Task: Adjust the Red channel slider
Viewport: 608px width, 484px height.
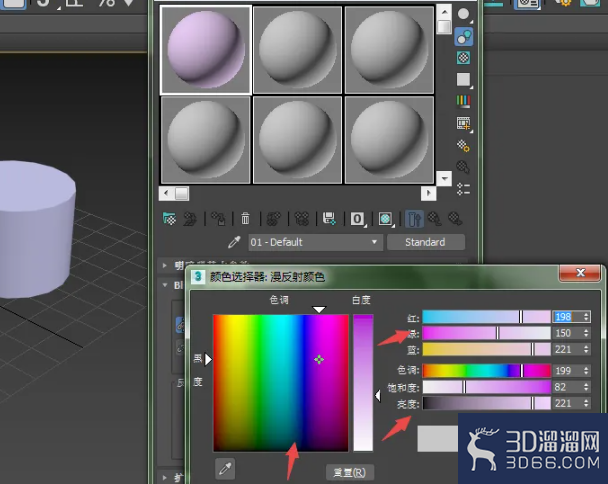Action: pyautogui.click(x=486, y=317)
